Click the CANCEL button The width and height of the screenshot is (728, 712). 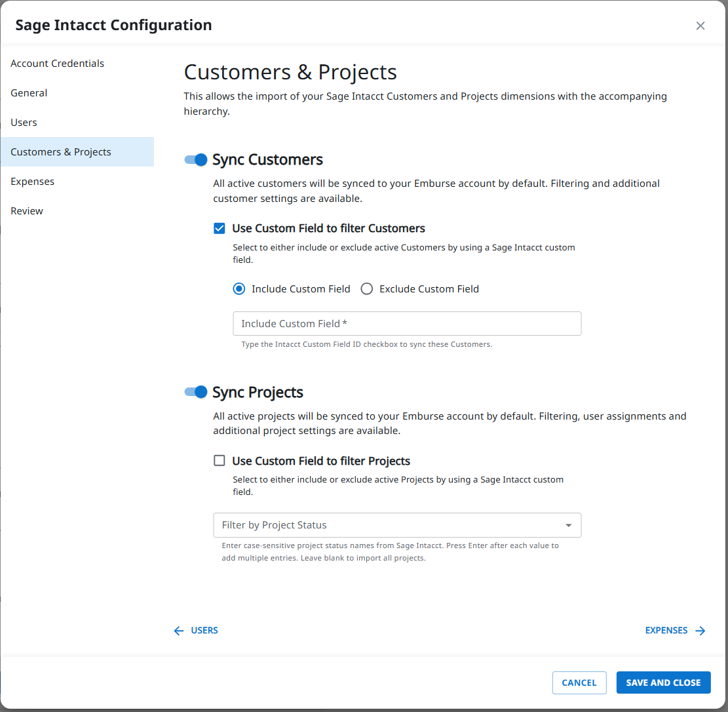(x=579, y=682)
